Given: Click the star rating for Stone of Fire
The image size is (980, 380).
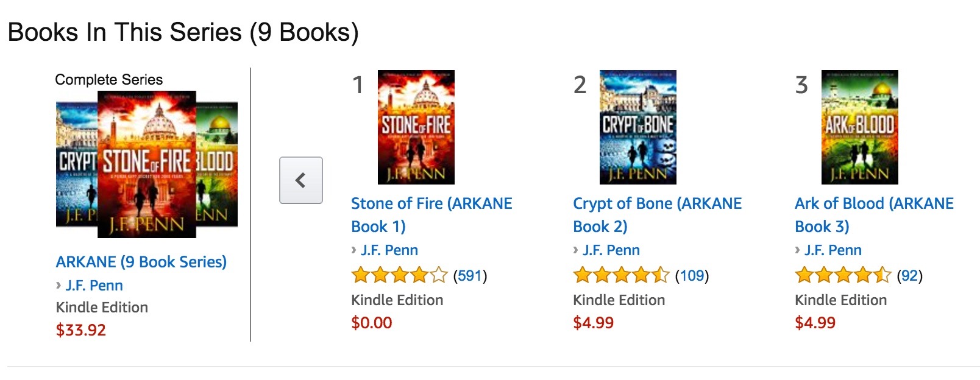Looking at the screenshot, I should click(x=399, y=276).
